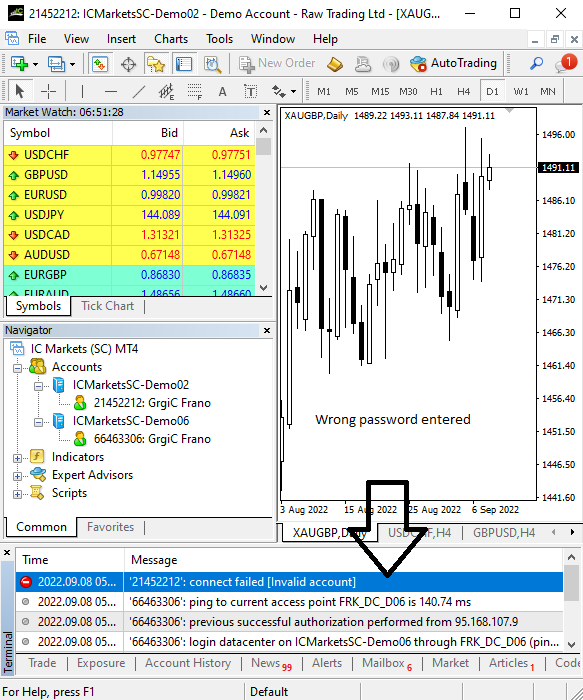
Task: Click the Market Watch vertical scrollbar thumb
Action: point(264,146)
